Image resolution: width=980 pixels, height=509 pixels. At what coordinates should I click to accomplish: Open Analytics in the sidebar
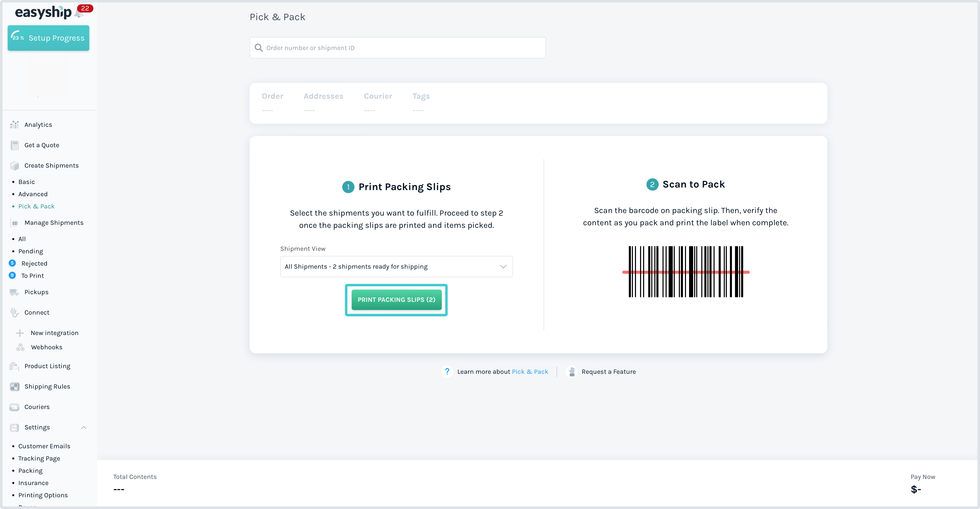[x=38, y=125]
